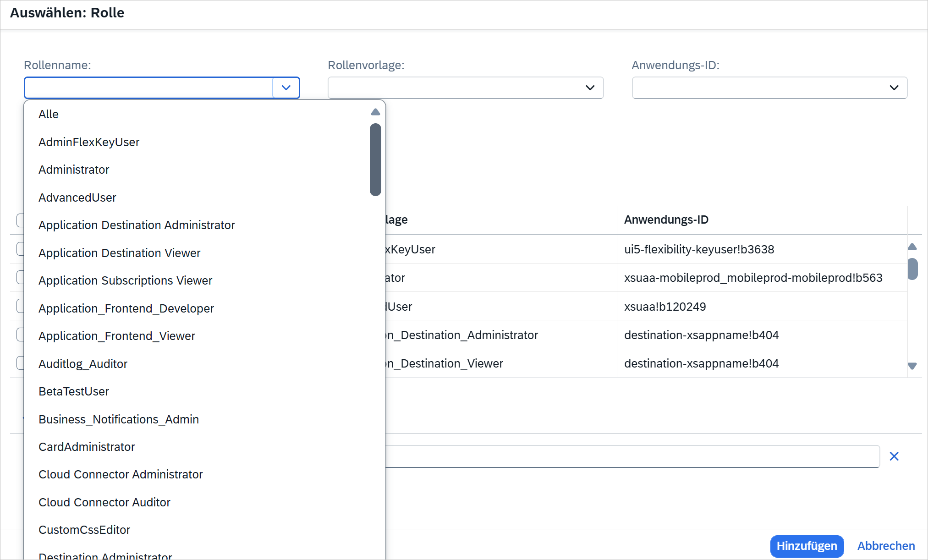
Task: Click the Rollenname dropdown arrow
Action: (286, 88)
